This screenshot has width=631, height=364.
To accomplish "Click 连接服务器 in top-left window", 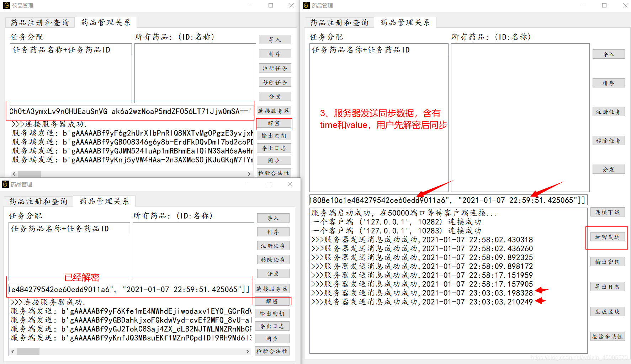I will coord(274,111).
